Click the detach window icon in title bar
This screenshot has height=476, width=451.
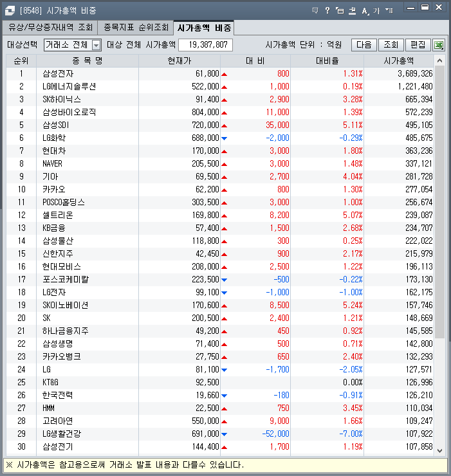point(340,11)
